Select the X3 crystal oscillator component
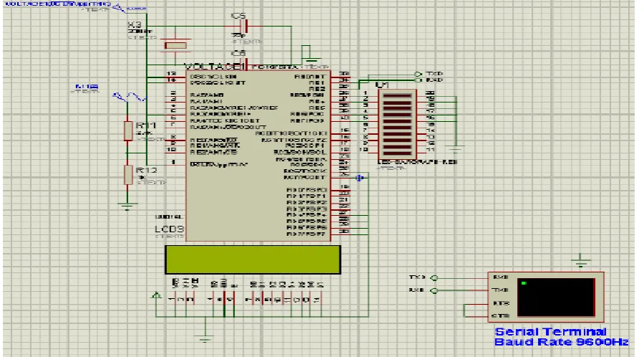The height and width of the screenshot is (357, 644). point(176,46)
